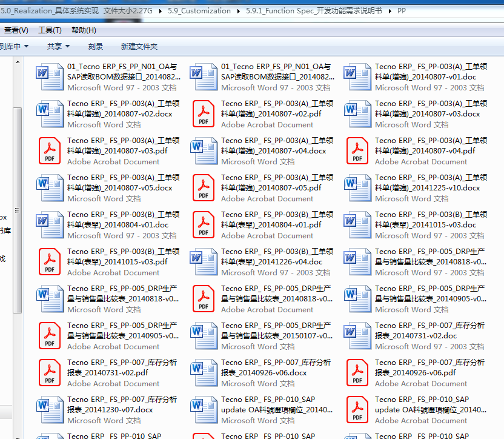Click Word icon of PP-003(A) 20140807-v05.docx
Viewport: 504px width, 439px height.
point(50,187)
